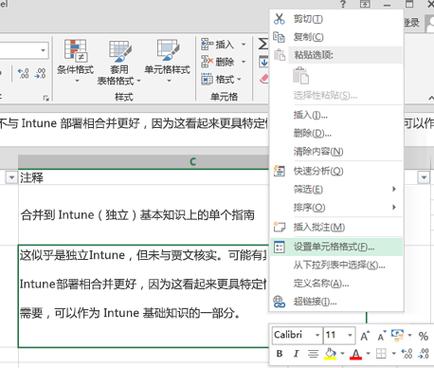Expand the Filter (筛选) submenu
The image size is (434, 368).
coord(336,189)
